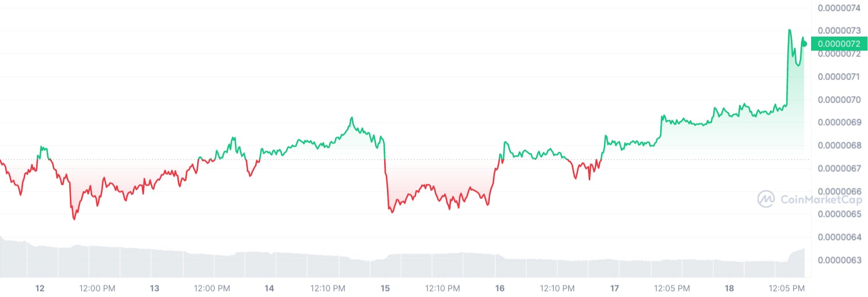The width and height of the screenshot is (868, 297).
Task: Select the 0.0000073 price axis label
Action: [x=839, y=30]
